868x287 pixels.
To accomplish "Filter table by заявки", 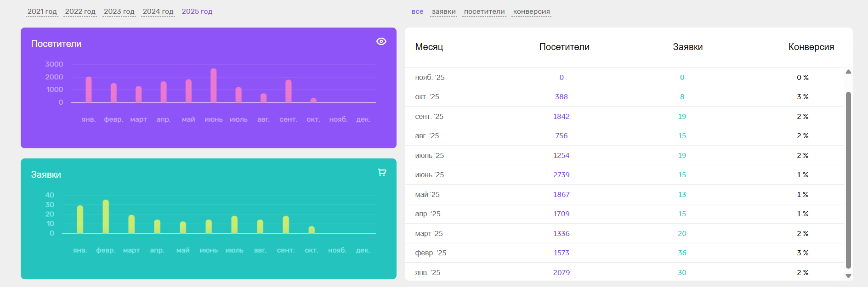I will (x=443, y=11).
